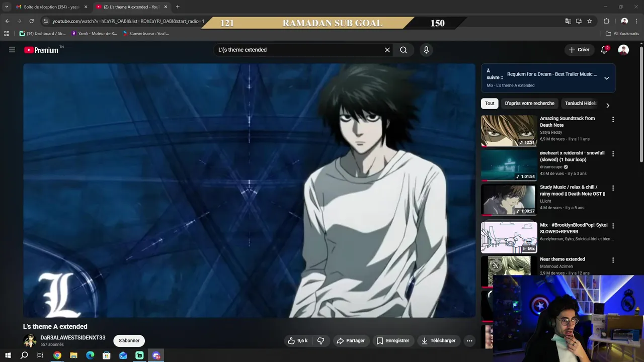Click the S'abonner subscribe button
This screenshot has width=644, height=362.
point(129,341)
